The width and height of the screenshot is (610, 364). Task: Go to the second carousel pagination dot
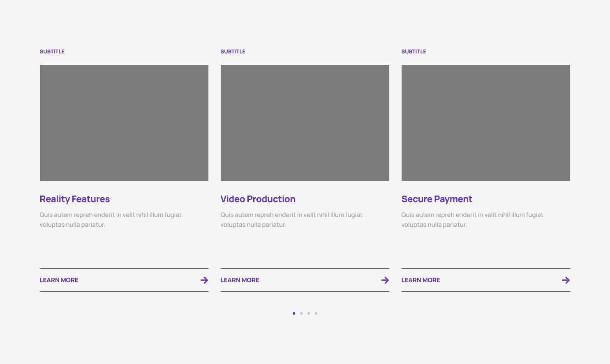[x=301, y=313]
